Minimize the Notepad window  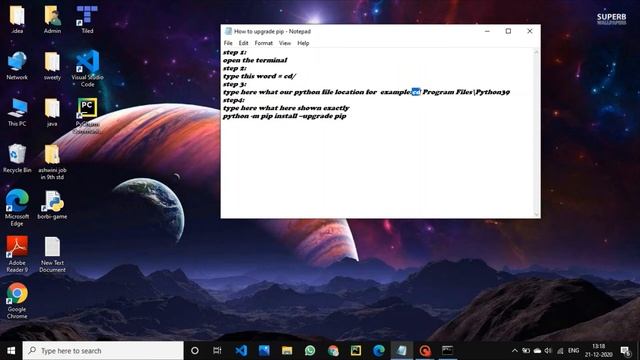487,31
